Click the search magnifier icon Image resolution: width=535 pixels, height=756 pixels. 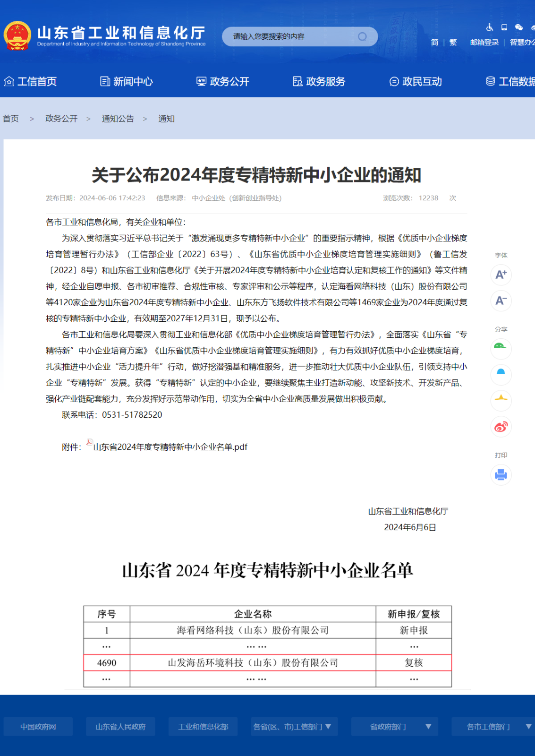(x=362, y=37)
